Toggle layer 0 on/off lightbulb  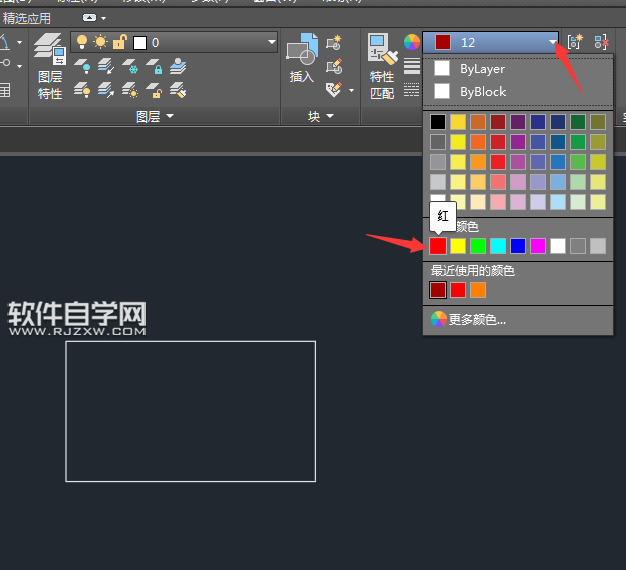click(82, 42)
